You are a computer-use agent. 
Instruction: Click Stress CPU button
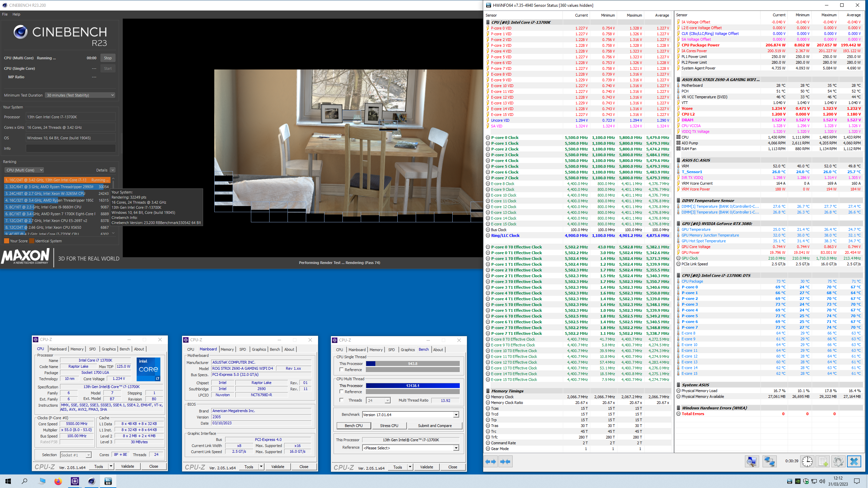(x=389, y=426)
